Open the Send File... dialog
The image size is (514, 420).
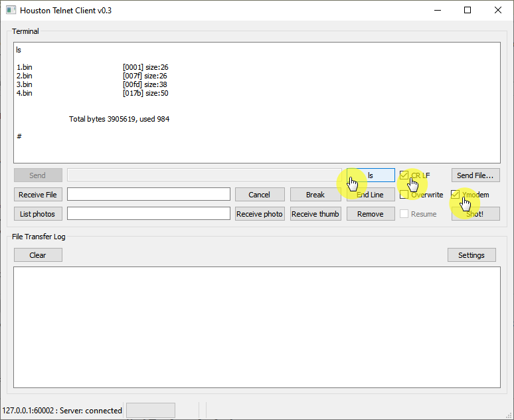[x=475, y=175]
